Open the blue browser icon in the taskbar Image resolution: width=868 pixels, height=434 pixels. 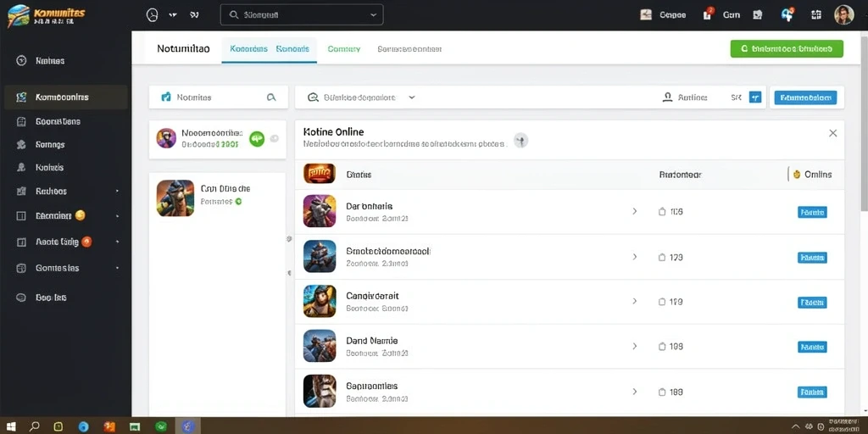tap(84, 426)
